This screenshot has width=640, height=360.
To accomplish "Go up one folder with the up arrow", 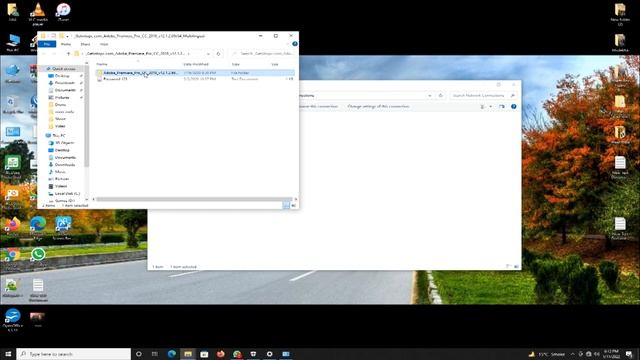I will point(68,53).
